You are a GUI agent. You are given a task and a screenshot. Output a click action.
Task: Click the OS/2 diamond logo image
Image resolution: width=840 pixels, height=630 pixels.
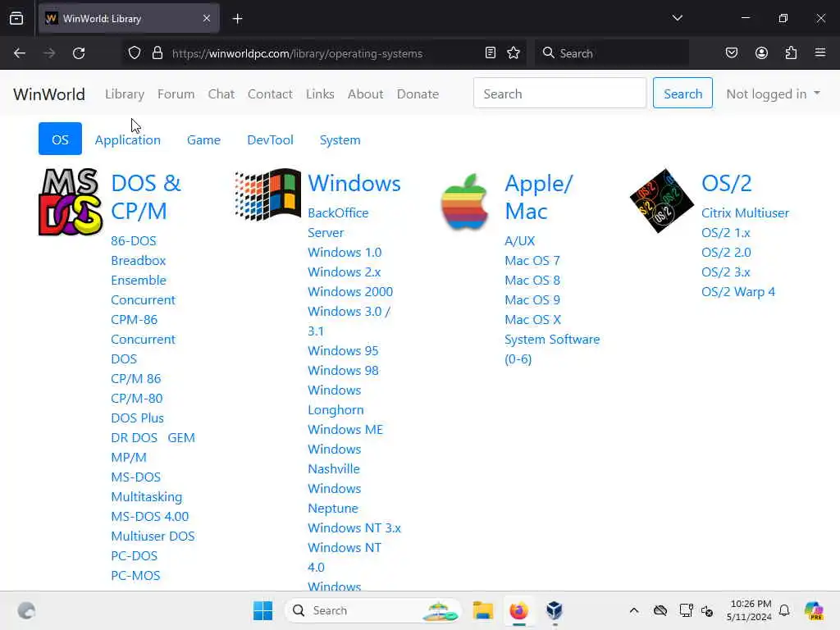point(662,201)
